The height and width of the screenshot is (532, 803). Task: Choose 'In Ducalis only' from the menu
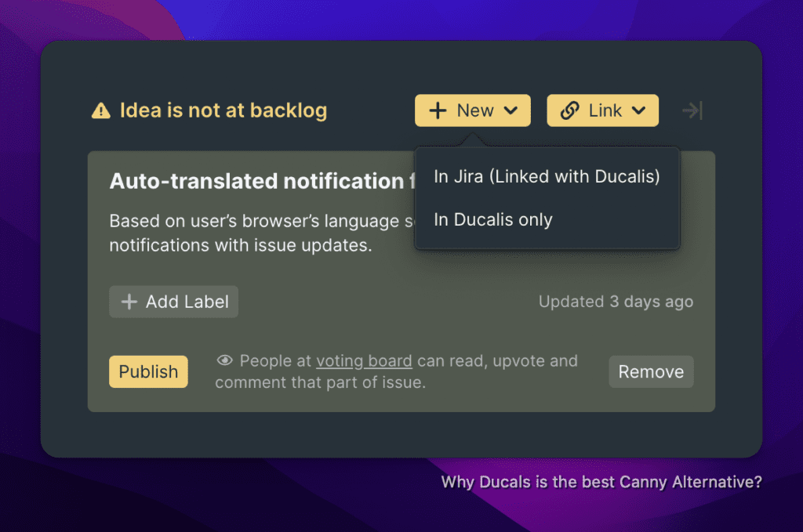pyautogui.click(x=492, y=219)
